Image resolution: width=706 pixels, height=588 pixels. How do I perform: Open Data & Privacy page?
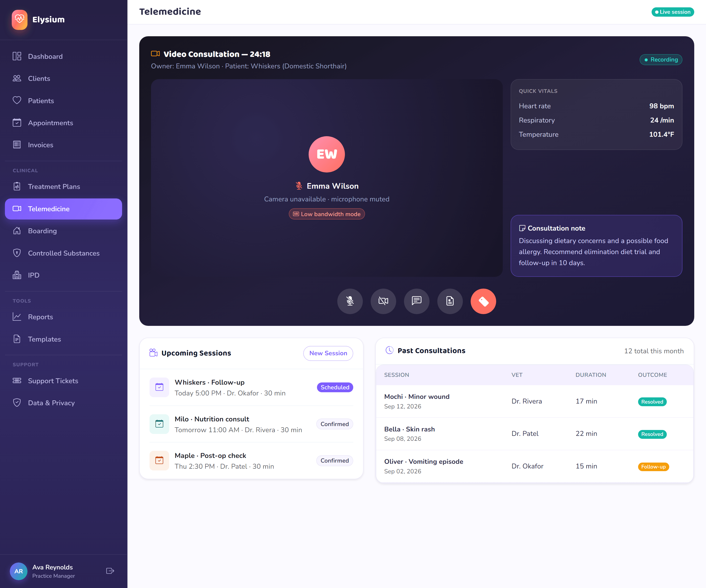click(63, 403)
